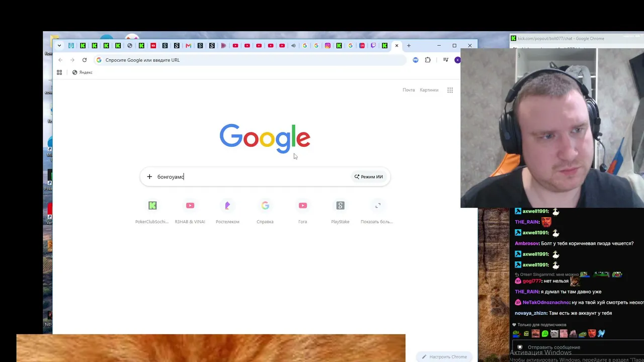The image size is (644, 362).
Task: Open the Chrome profile avatar
Action: (457, 60)
